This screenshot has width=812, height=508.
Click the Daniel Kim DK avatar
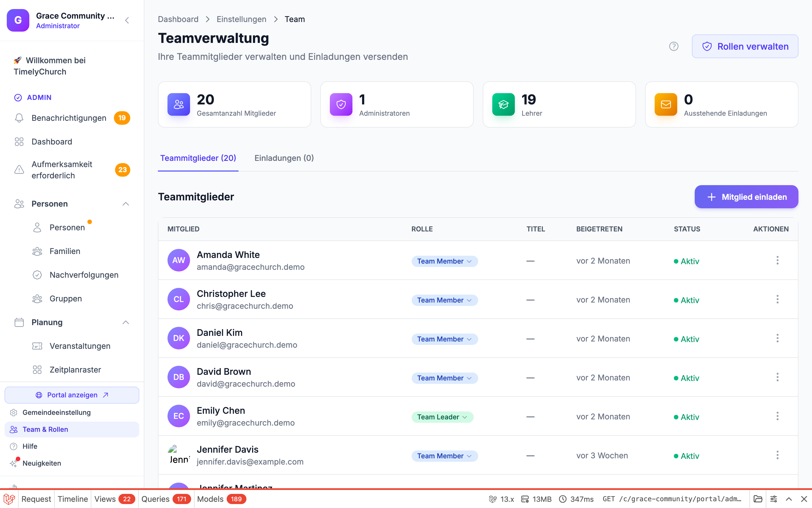pos(179,338)
